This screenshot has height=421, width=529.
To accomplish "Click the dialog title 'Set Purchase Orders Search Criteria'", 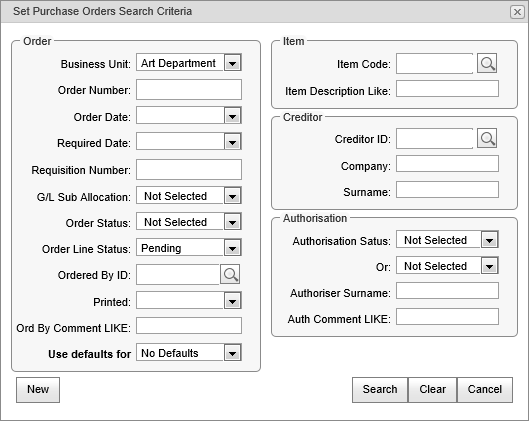I will click(103, 11).
